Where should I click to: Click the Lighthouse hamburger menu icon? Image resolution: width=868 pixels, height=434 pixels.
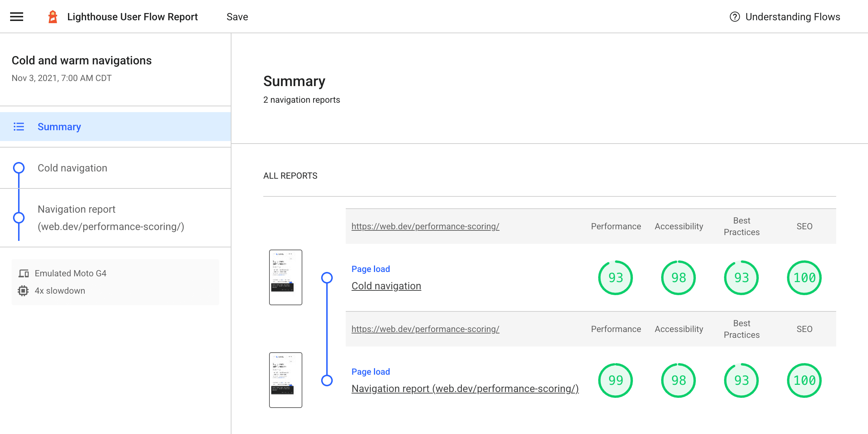[17, 17]
